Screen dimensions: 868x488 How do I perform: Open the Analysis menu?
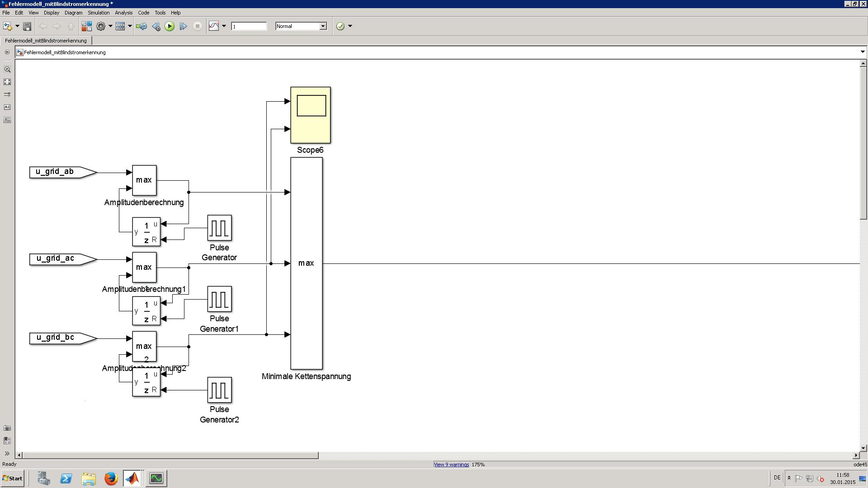(x=123, y=13)
